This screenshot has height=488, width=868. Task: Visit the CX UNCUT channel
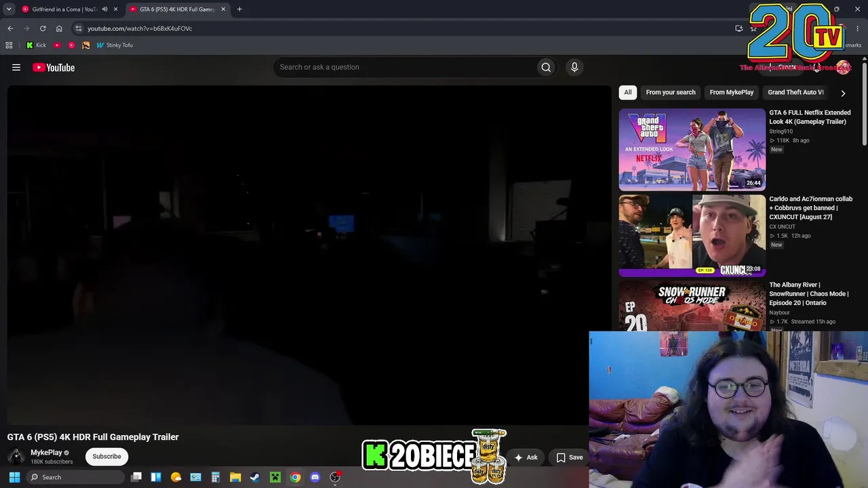(782, 227)
